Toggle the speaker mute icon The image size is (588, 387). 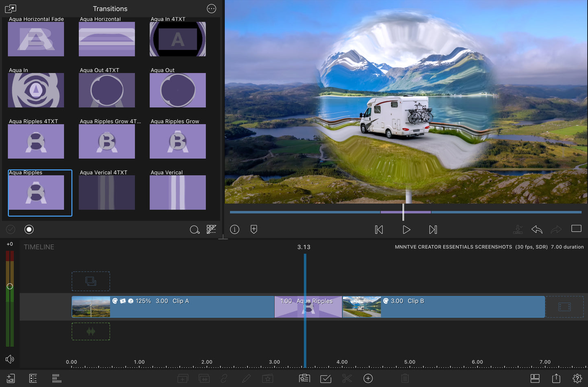tap(10, 359)
